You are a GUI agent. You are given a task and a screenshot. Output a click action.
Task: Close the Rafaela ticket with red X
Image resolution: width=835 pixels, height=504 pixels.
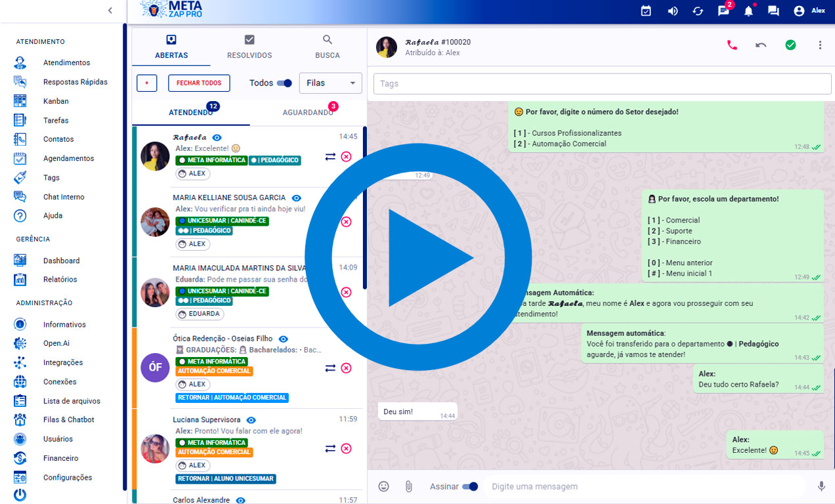point(346,156)
